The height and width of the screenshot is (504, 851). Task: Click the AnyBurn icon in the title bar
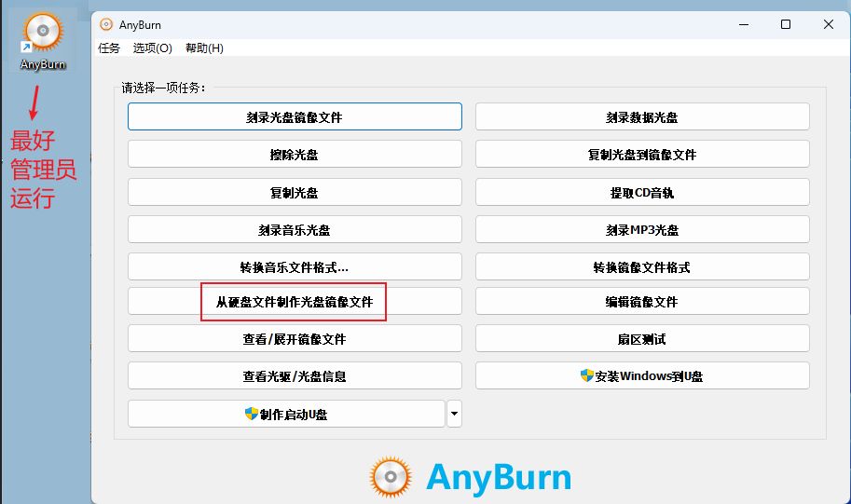[x=107, y=25]
